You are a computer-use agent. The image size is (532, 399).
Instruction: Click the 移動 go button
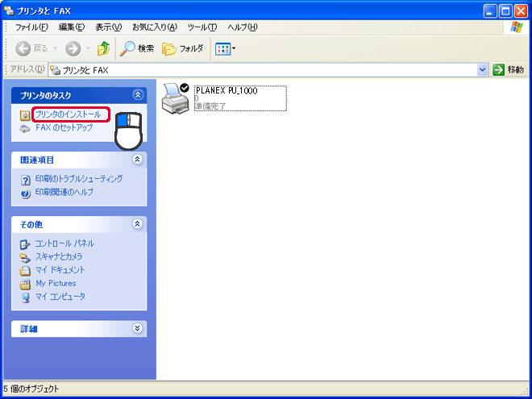coord(508,70)
